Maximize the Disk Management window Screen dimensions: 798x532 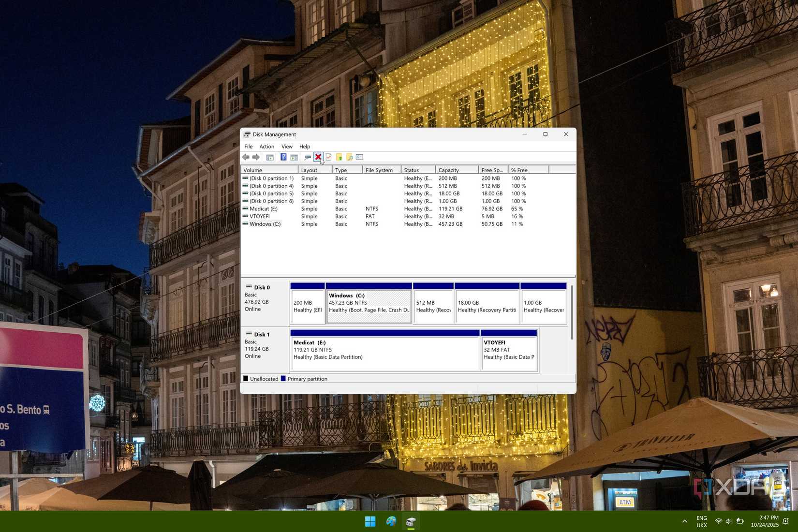coord(545,134)
